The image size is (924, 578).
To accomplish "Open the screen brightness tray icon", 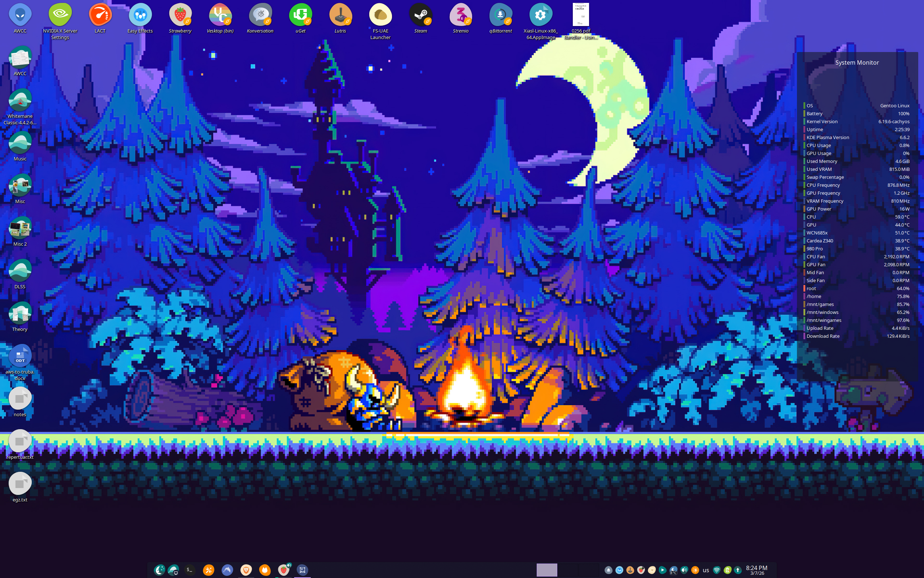I will 695,570.
